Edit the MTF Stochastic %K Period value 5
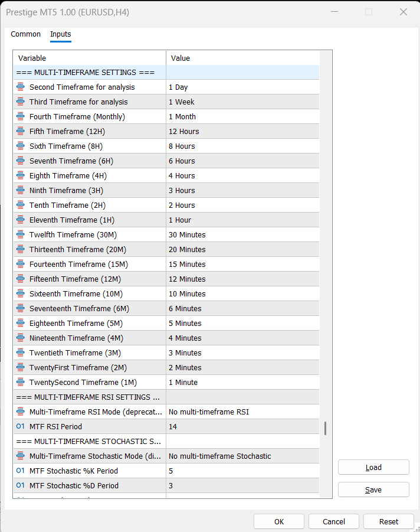This screenshot has height=532, width=420. click(242, 471)
